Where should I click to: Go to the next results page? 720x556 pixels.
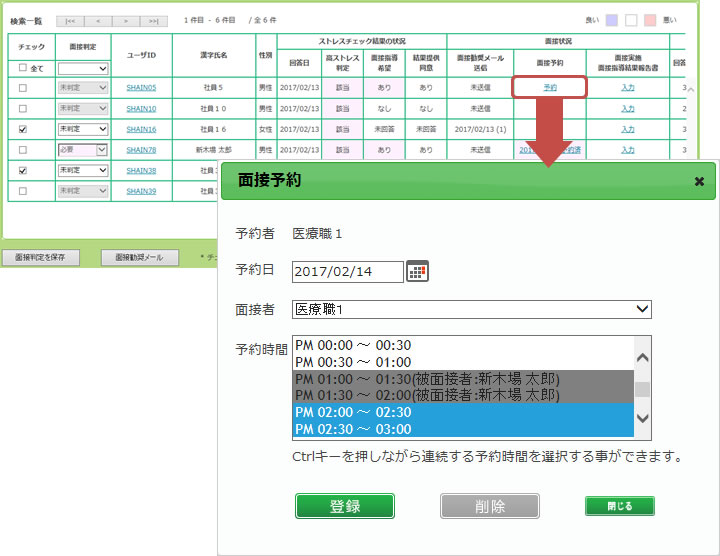click(x=126, y=21)
